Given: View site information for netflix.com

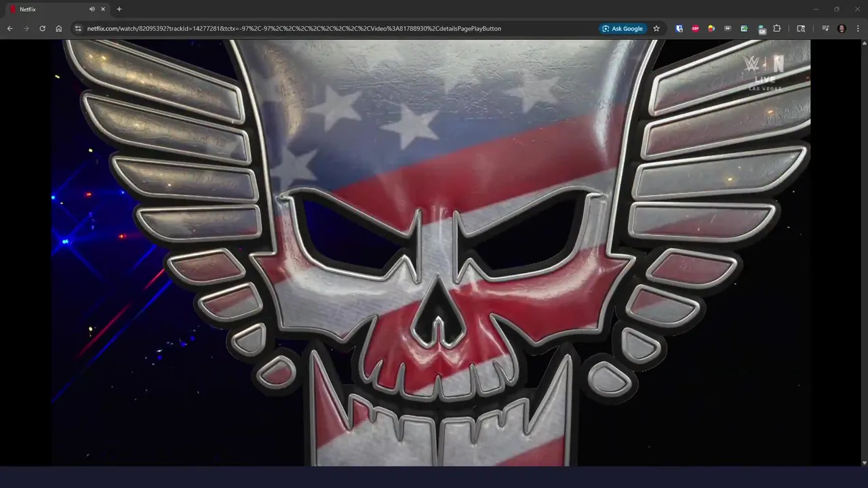Looking at the screenshot, I should click(78, 28).
